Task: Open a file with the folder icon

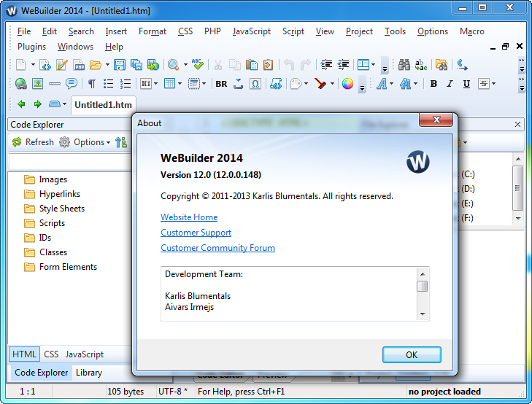Action: click(x=96, y=64)
